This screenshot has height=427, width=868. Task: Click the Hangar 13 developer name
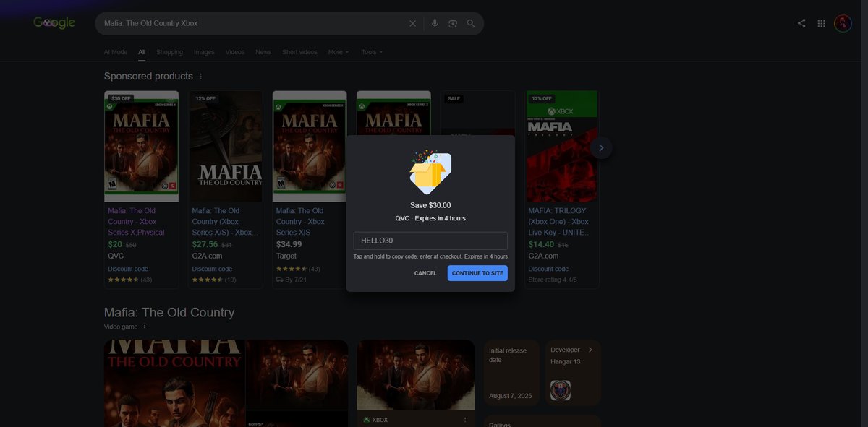pyautogui.click(x=565, y=361)
